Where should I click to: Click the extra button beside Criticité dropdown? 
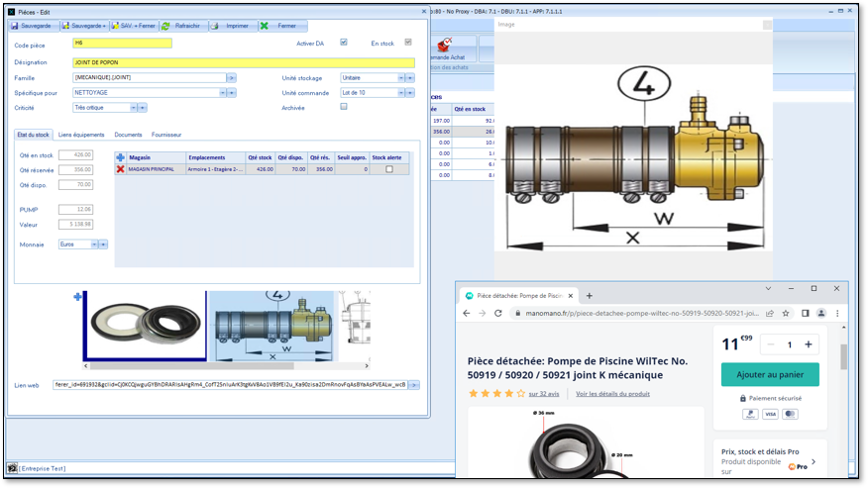click(x=143, y=108)
